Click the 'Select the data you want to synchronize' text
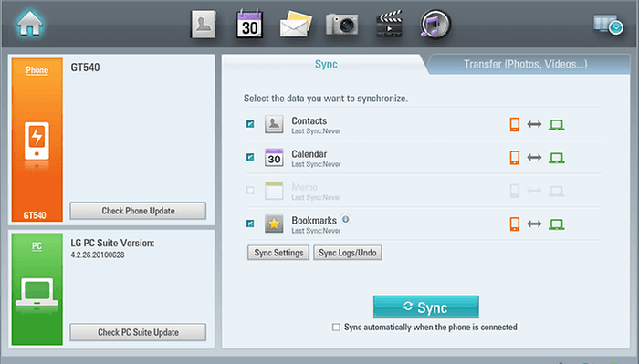The width and height of the screenshot is (639, 364). coord(326,99)
